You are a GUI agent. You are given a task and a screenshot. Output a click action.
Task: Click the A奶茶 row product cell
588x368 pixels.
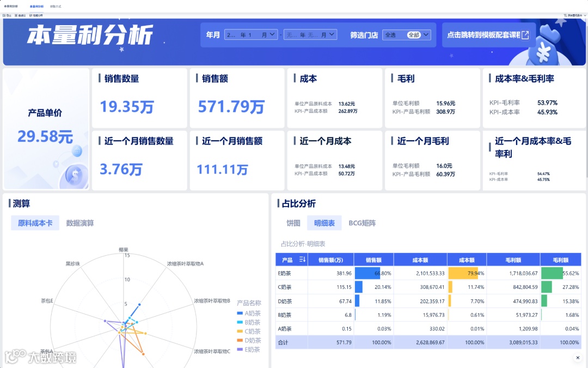tap(292, 329)
